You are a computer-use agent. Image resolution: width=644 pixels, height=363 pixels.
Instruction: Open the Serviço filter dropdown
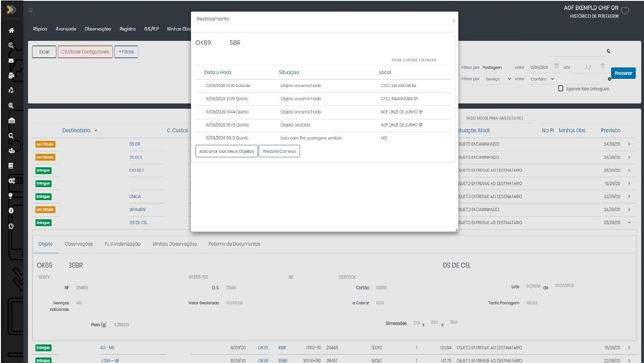(x=497, y=79)
